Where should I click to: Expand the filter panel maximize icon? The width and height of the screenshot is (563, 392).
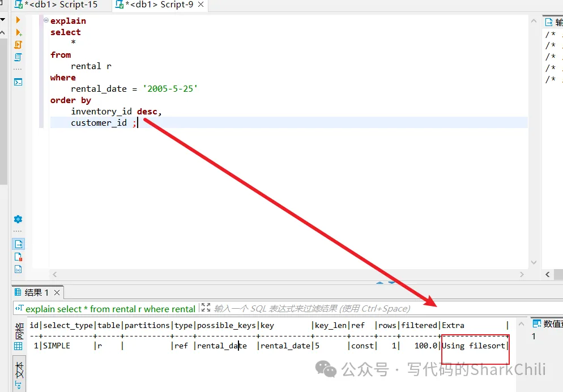pos(206,308)
